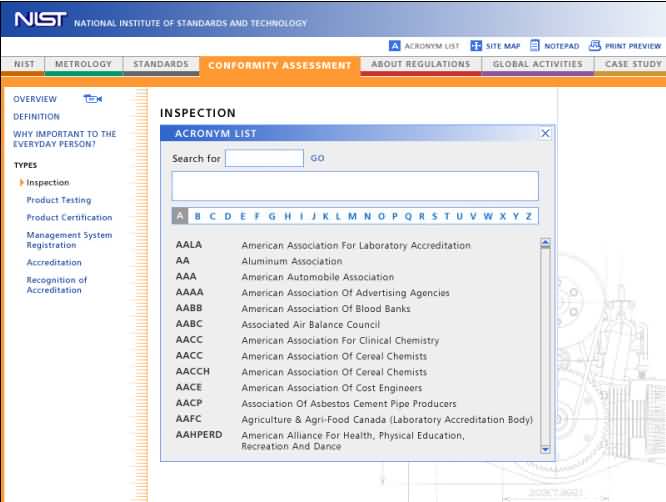Click the AACC Clinical Chemistry acronym entry
Viewport: 666px width, 502px height.
click(340, 341)
